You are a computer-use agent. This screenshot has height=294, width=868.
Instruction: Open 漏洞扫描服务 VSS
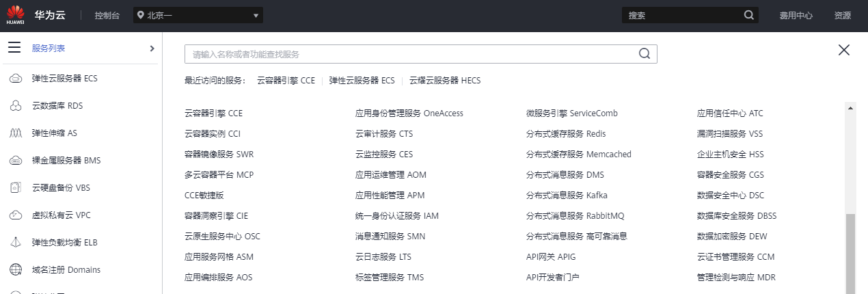click(x=730, y=133)
